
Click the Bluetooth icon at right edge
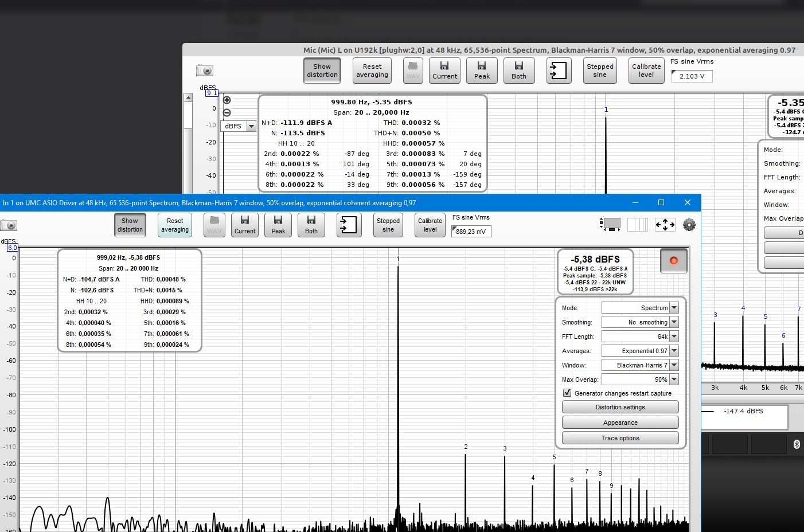(x=797, y=444)
